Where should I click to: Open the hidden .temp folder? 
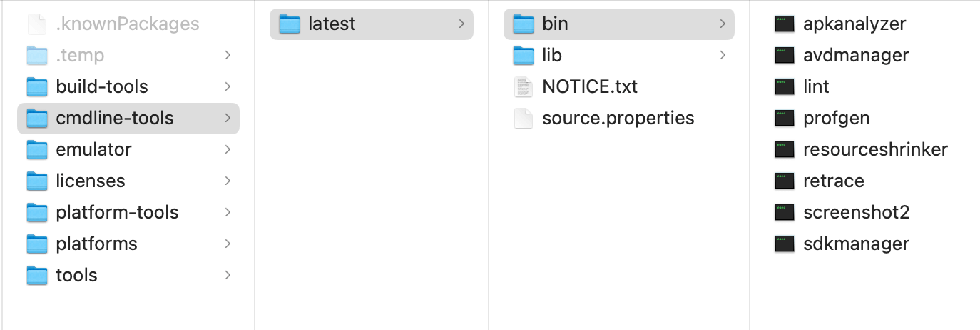pos(79,56)
